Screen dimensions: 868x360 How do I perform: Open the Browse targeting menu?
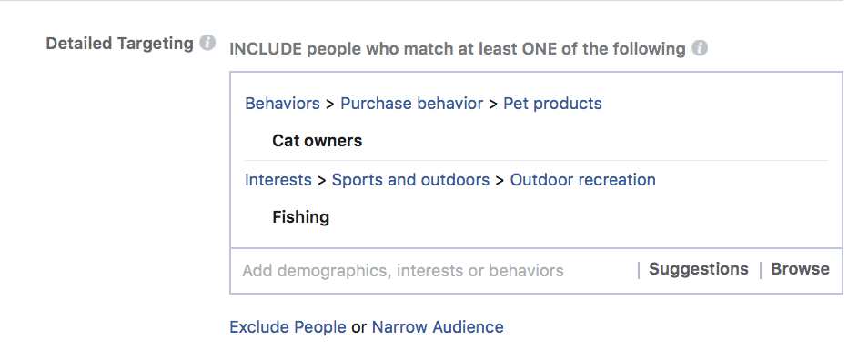click(800, 269)
